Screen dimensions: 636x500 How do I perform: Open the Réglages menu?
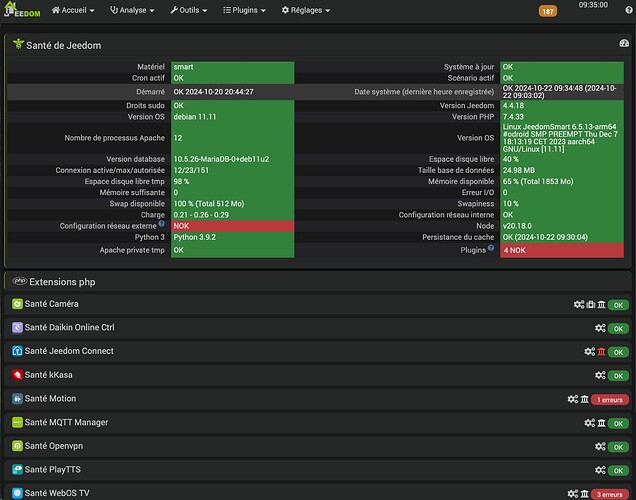(x=306, y=10)
